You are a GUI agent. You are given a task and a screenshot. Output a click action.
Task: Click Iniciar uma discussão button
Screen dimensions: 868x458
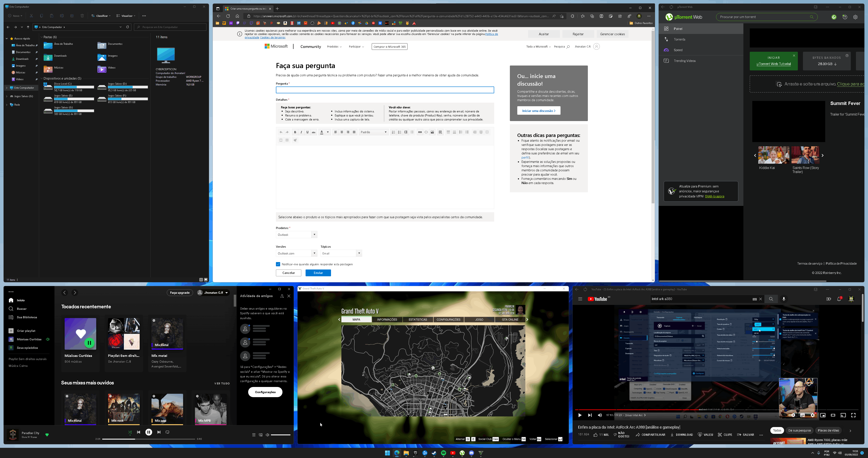tap(539, 111)
